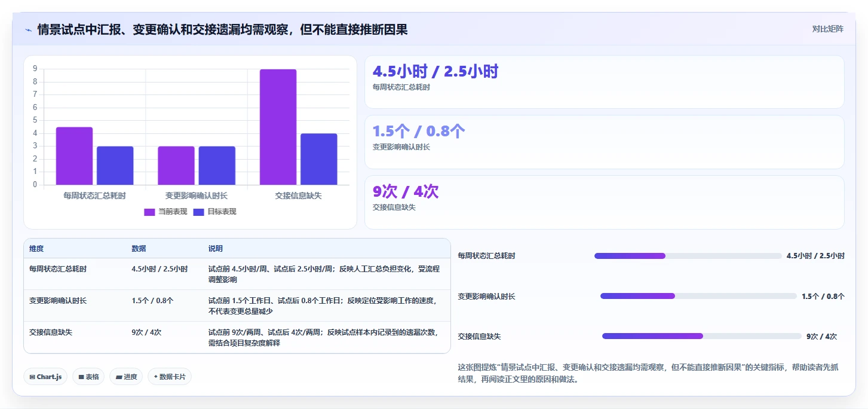
Task: Click the table cell 1.5个 / 0.8个
Action: 152,301
